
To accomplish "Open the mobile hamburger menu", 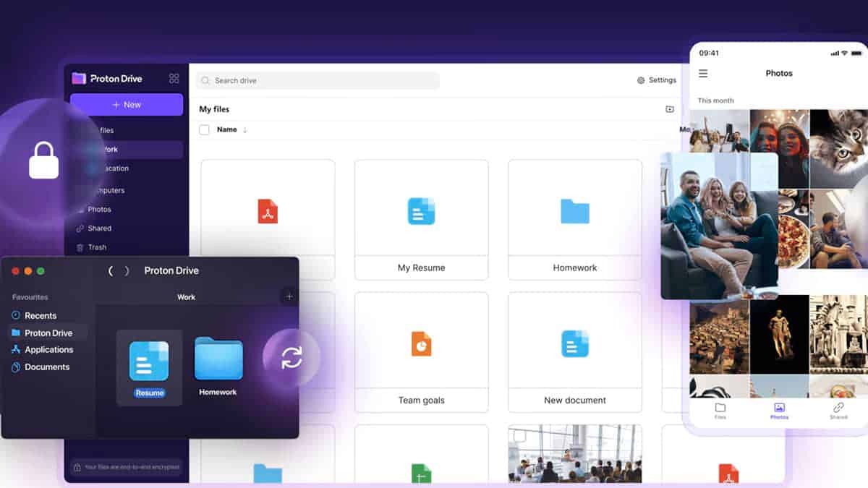I will [x=703, y=73].
